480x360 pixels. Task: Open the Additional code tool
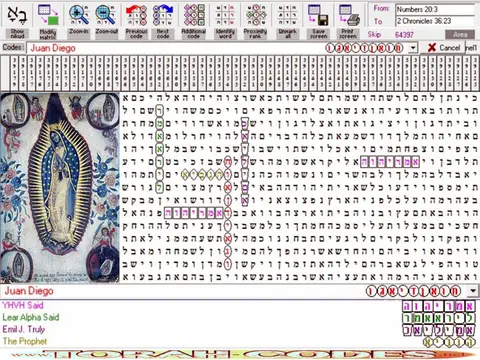tap(194, 21)
